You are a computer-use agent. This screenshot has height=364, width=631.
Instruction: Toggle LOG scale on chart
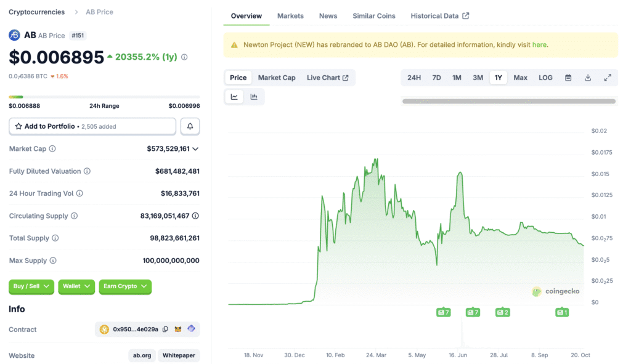tap(545, 78)
